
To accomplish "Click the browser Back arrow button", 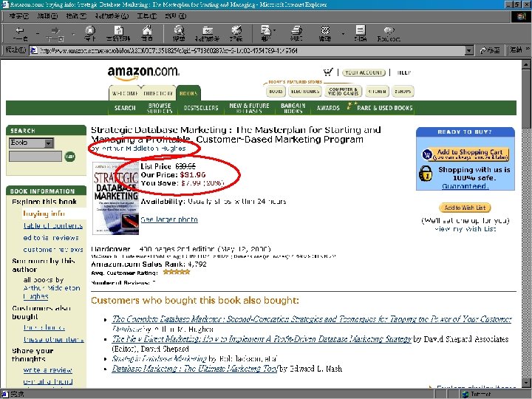I will click(x=20, y=33).
